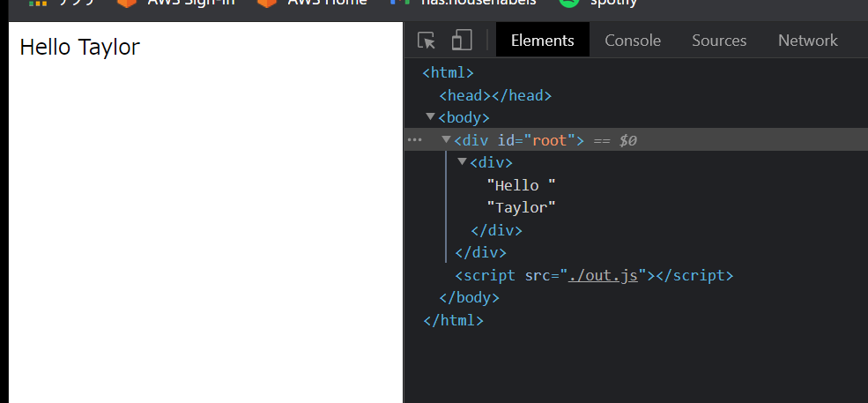Select the closing inner div tag

click(x=496, y=230)
